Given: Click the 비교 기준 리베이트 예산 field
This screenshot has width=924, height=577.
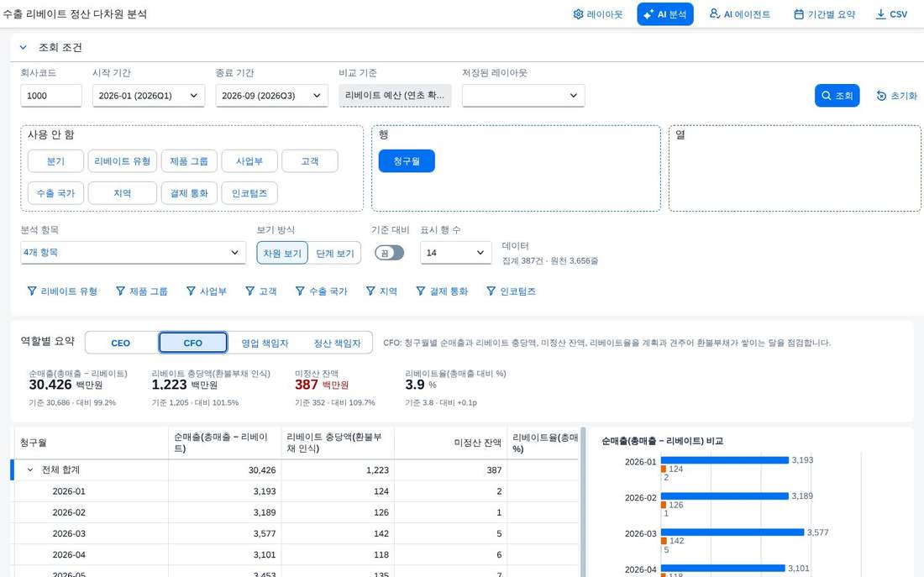Looking at the screenshot, I should 395,96.
